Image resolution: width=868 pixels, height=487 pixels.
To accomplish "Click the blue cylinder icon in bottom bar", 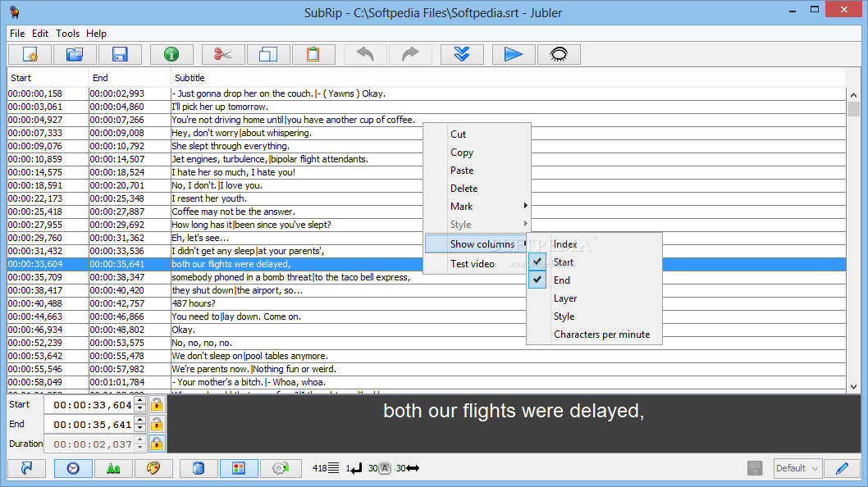I will pyautogui.click(x=199, y=468).
